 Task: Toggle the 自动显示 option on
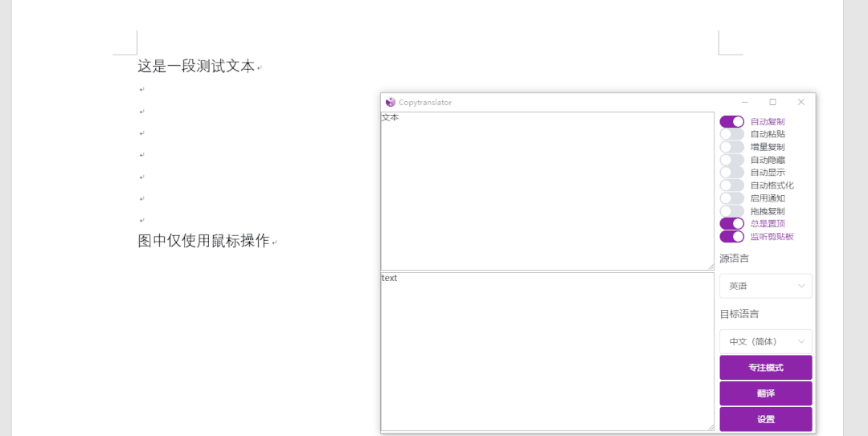[x=732, y=173]
